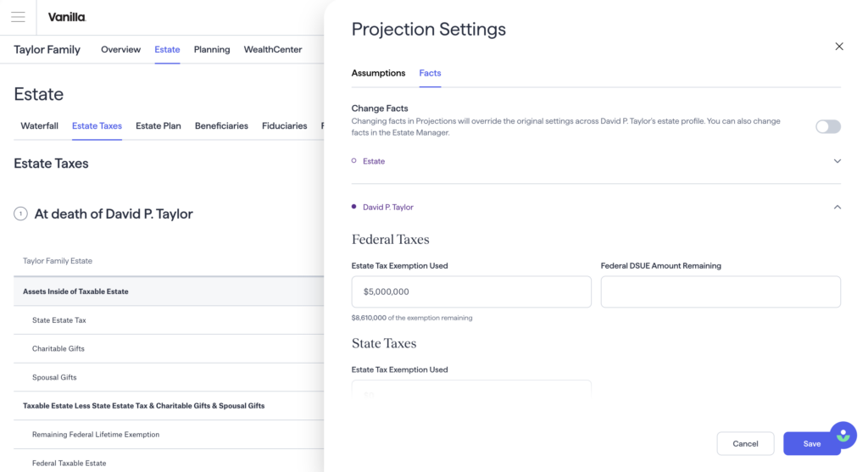Screen dimensions: 868x472
Task: Expand the Estate section chevron
Action: coord(837,161)
